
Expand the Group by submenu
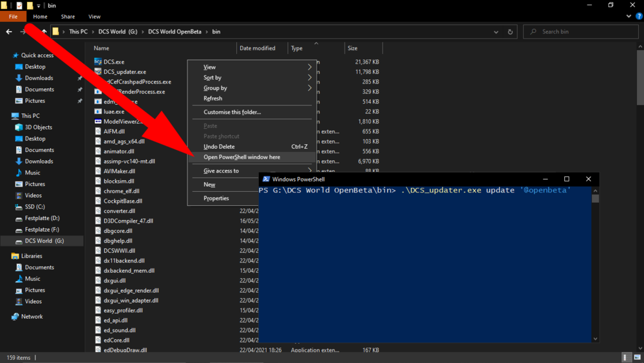pos(309,88)
